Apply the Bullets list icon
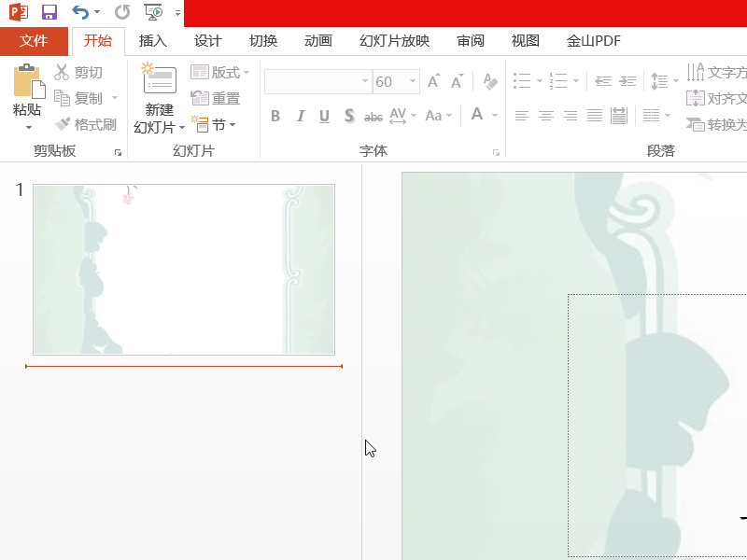Screen dimensions: 747x560 521,82
